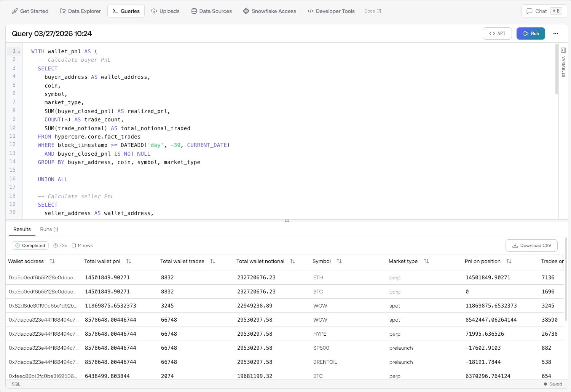Run the SQL query
571x392 pixels.
coord(531,33)
